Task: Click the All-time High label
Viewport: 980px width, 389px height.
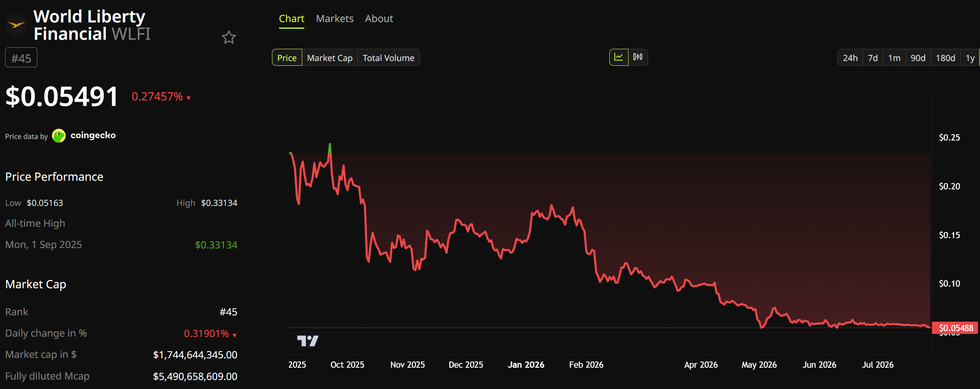Action: [35, 223]
